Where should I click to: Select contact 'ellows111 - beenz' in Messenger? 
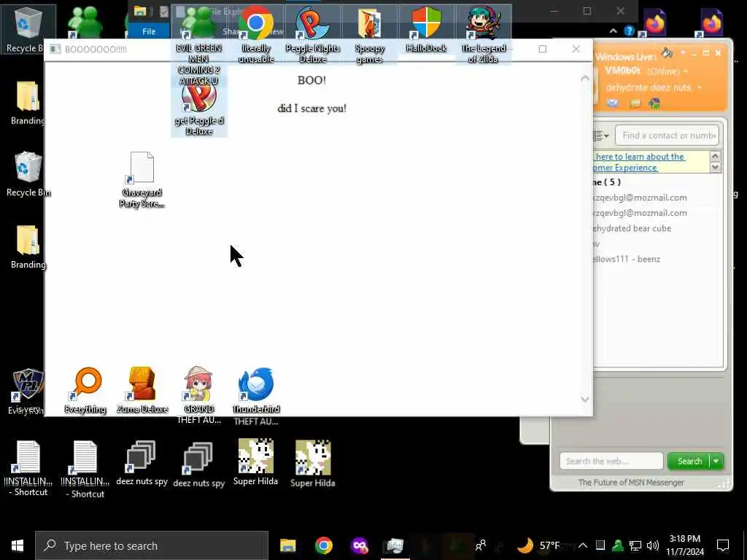point(627,260)
